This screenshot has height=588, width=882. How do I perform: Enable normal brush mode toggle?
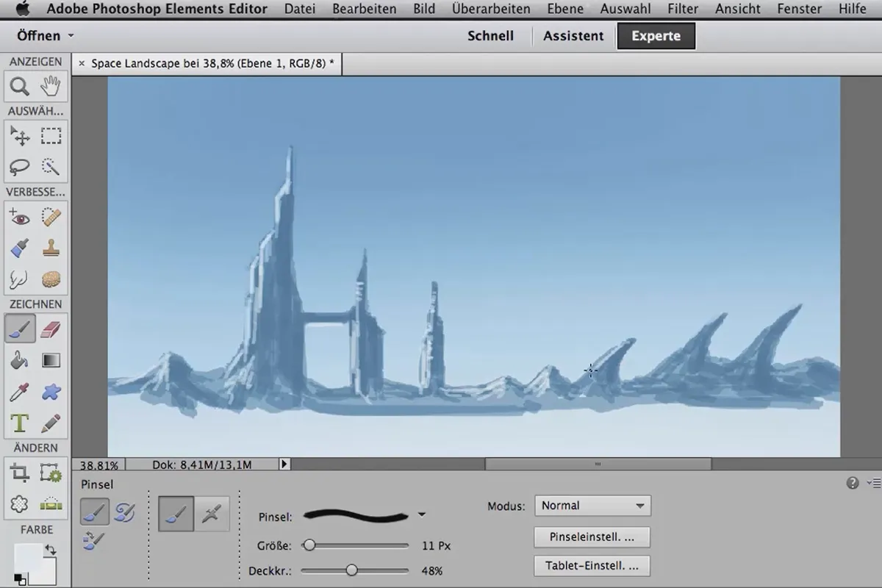(176, 513)
